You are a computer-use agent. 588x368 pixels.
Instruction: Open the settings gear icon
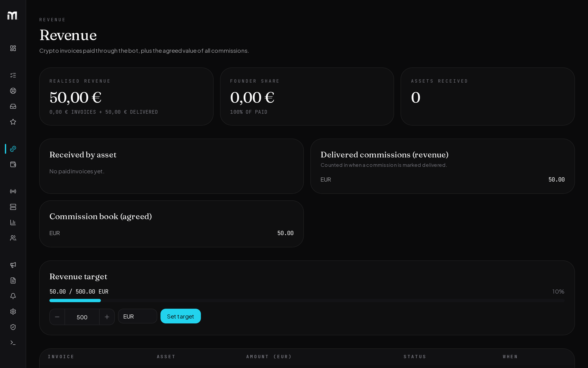coord(13,312)
